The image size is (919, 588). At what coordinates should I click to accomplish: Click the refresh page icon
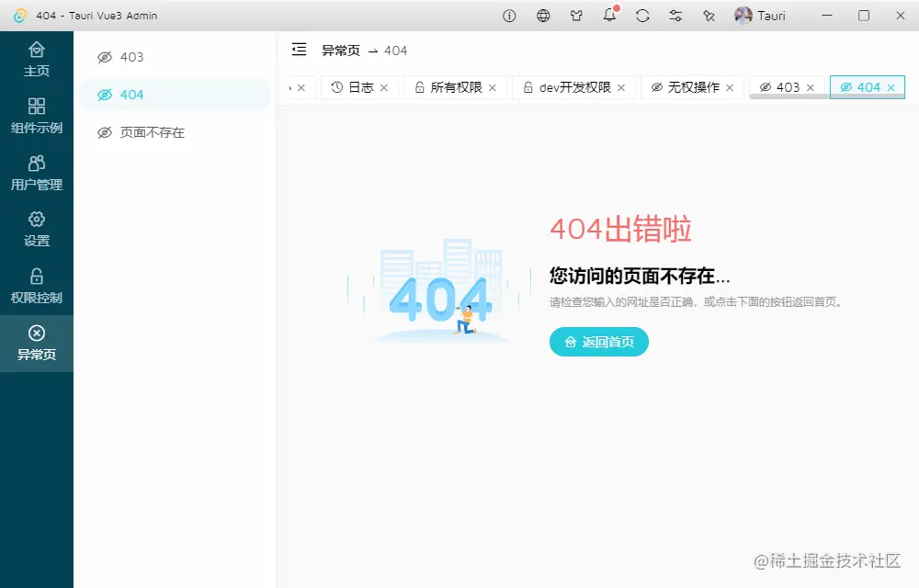click(x=642, y=16)
